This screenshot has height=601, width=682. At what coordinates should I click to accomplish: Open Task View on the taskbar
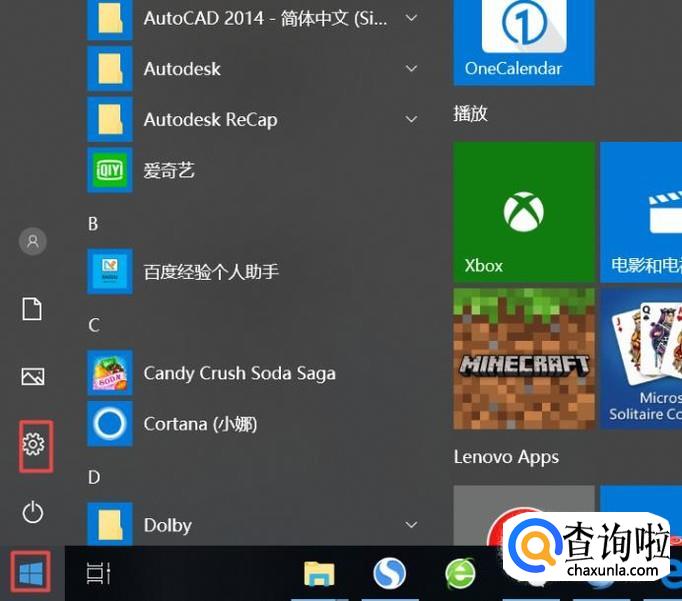click(98, 573)
